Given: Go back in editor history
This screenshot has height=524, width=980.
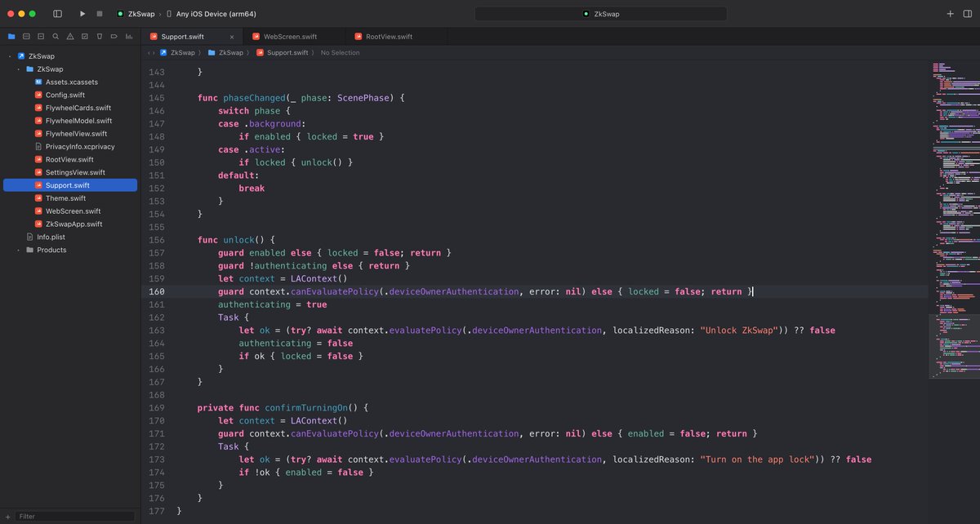Looking at the screenshot, I should click(148, 53).
